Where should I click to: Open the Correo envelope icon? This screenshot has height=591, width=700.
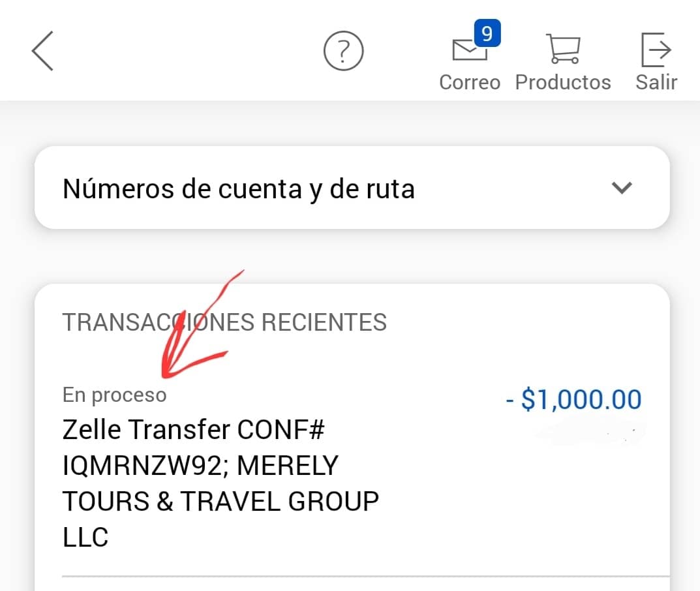(469, 49)
